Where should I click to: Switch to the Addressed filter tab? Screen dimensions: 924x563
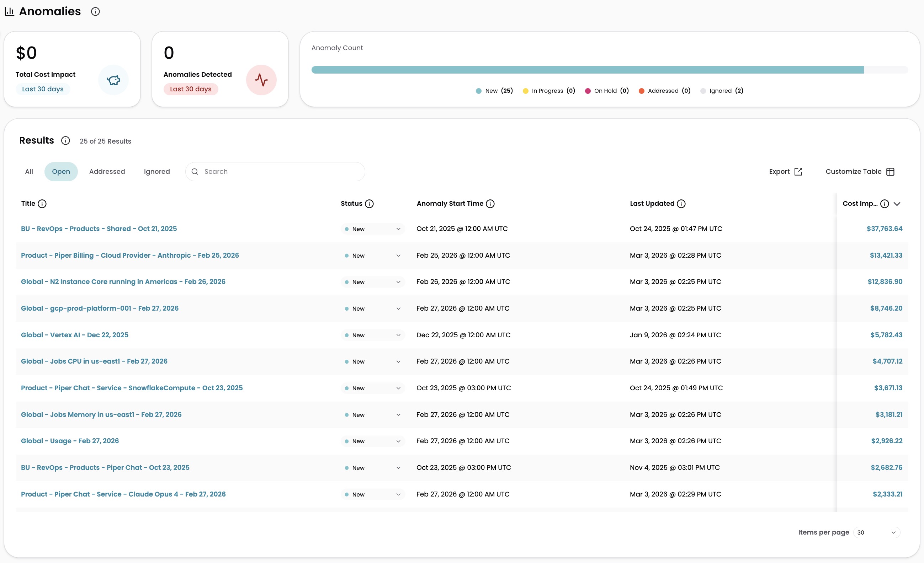point(107,172)
